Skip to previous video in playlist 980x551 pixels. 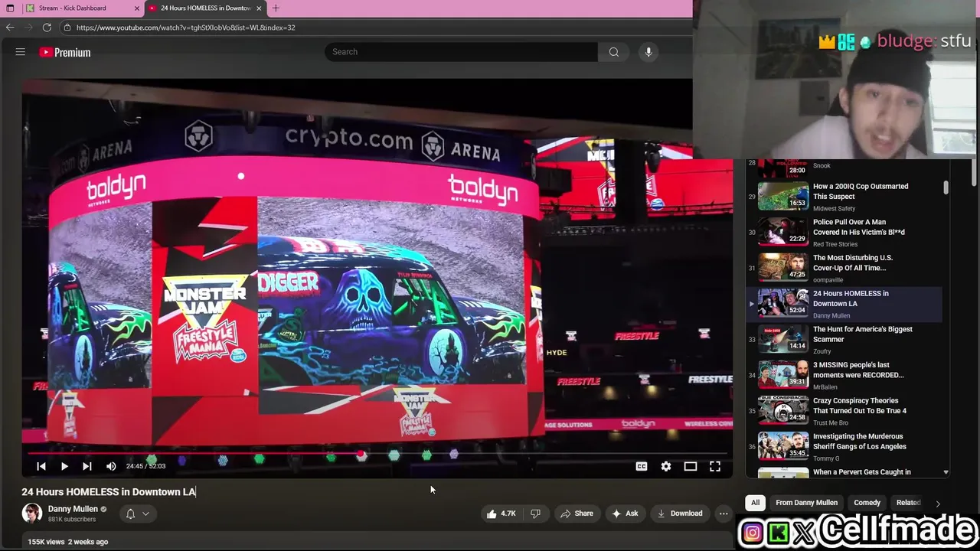(x=41, y=466)
